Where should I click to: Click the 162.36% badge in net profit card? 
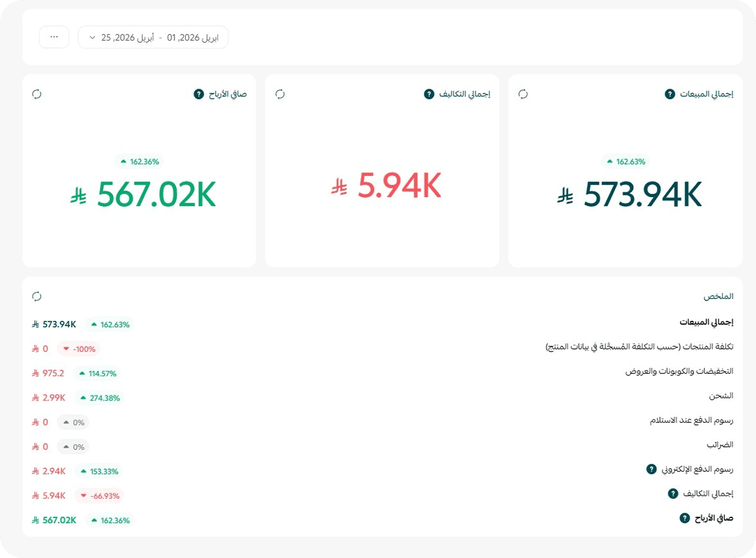(x=139, y=162)
